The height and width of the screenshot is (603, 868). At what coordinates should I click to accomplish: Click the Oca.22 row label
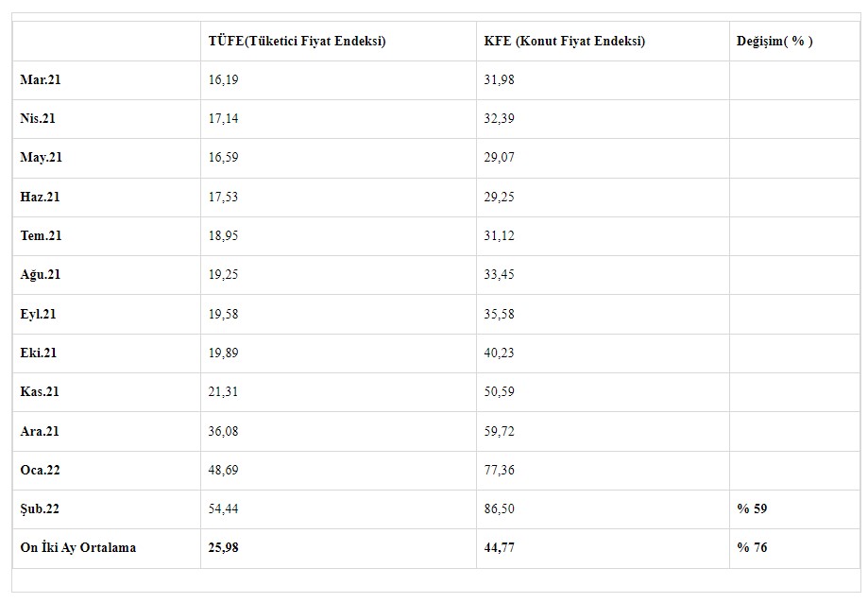click(x=40, y=470)
